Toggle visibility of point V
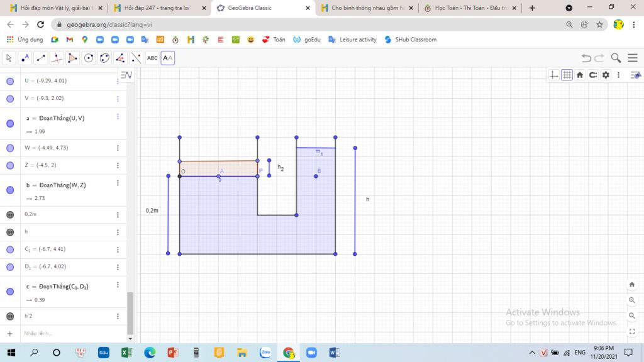Screen dimensions: 644x362 10,99
